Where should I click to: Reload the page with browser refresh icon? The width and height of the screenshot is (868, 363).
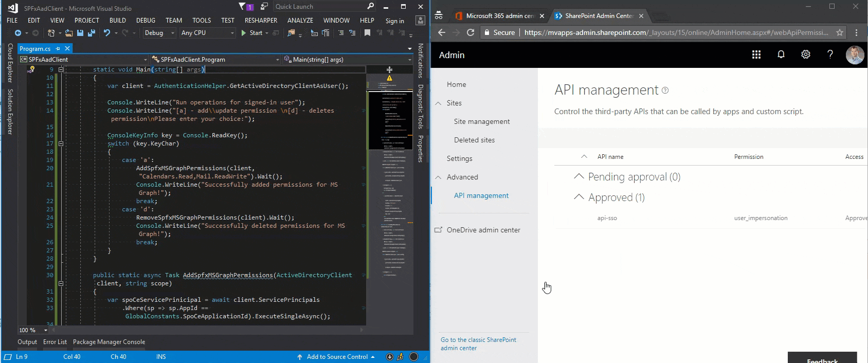pos(470,32)
